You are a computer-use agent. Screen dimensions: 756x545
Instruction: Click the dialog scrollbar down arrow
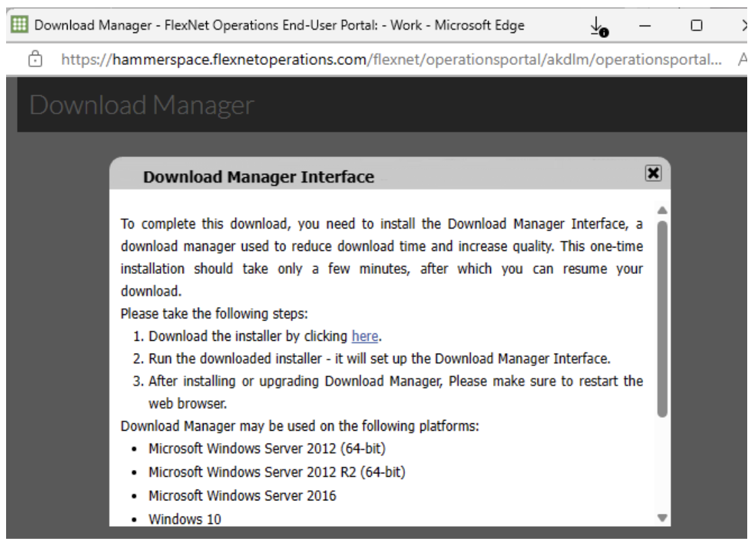(663, 518)
